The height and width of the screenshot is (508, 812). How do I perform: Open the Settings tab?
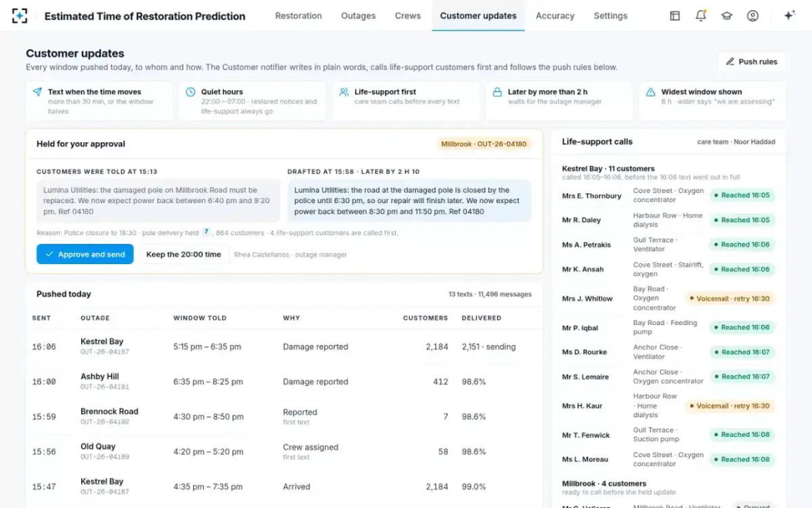click(610, 16)
